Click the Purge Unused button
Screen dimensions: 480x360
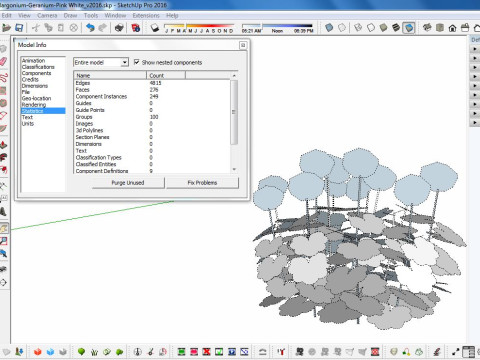tap(128, 183)
